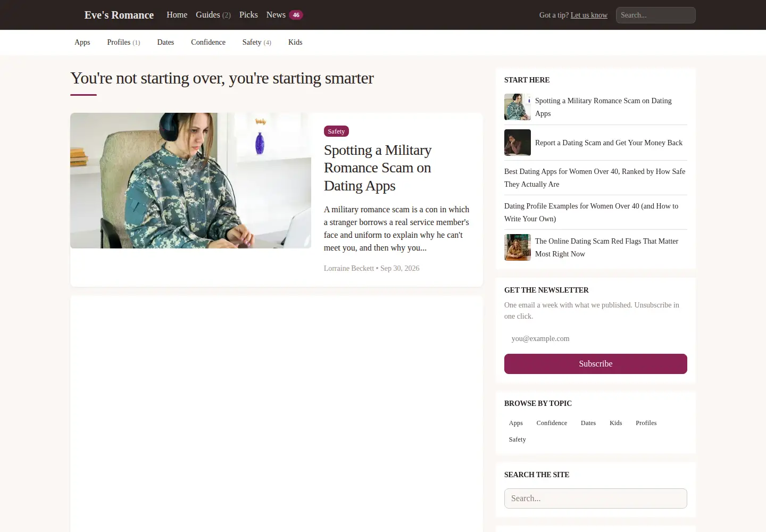Browse the Dates topic chip
The image size is (766, 532).
588,423
